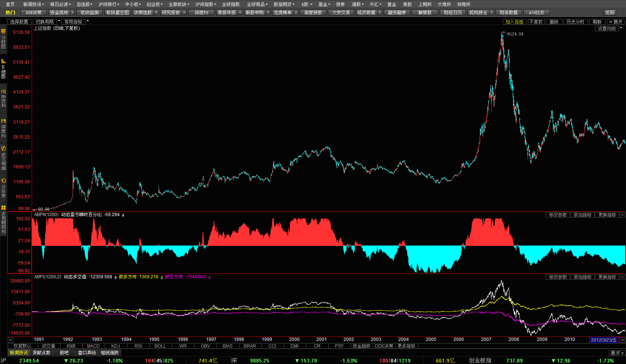The image size is (626, 364).
Task: Close the ABPII indicator panel
Action: point(622,215)
